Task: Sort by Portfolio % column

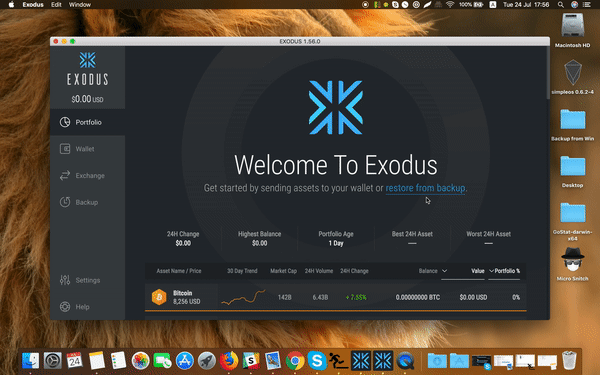Action: pyautogui.click(x=507, y=271)
